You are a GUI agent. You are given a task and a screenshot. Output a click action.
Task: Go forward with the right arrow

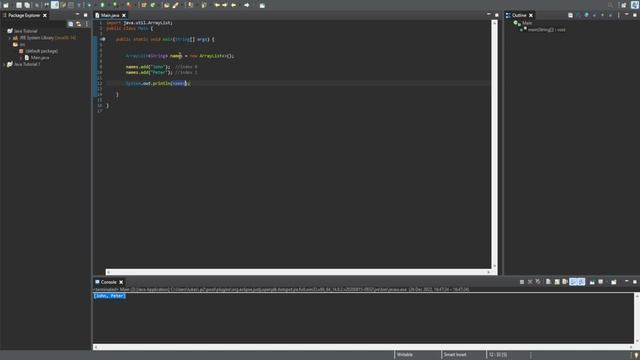pos(247,5)
